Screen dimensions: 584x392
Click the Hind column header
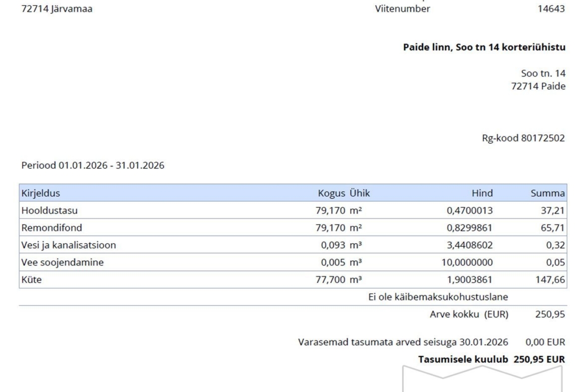tap(482, 193)
